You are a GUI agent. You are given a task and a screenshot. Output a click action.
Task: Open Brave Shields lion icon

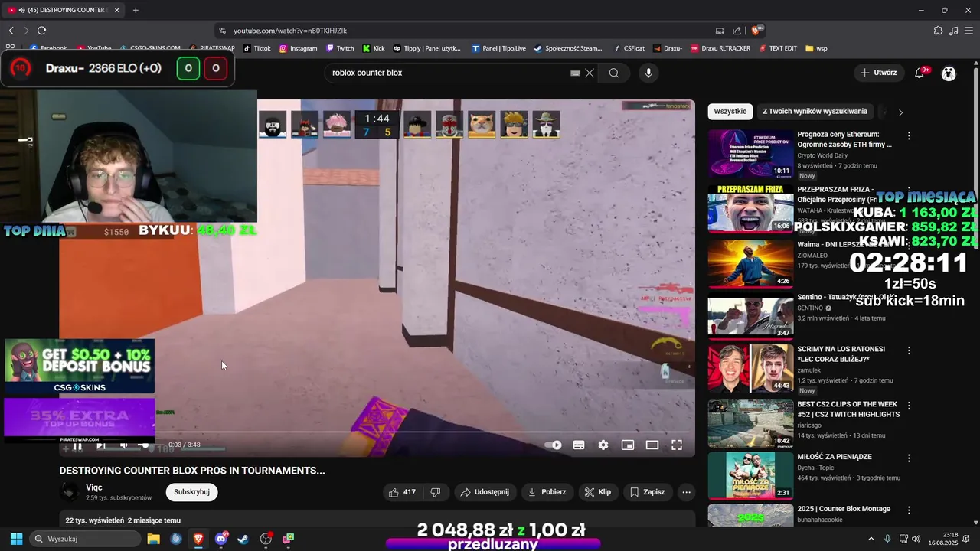pos(756,31)
